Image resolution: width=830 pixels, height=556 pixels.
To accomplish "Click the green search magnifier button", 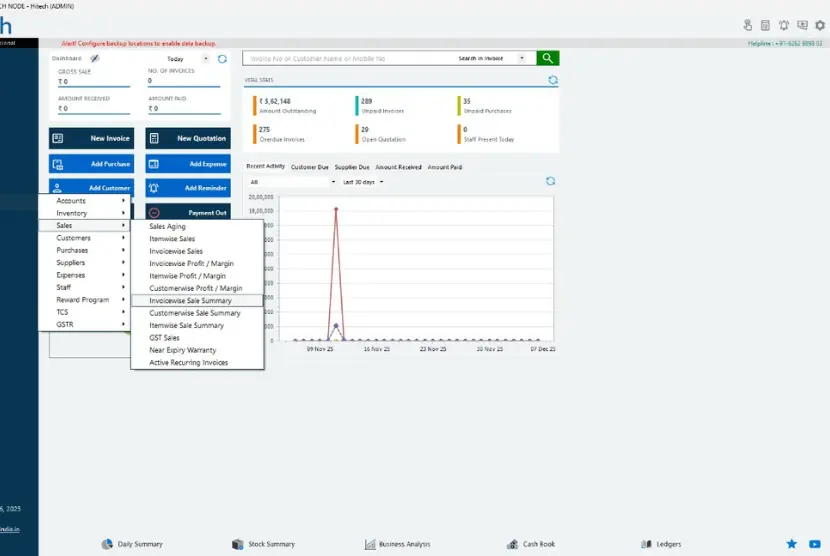I will pyautogui.click(x=547, y=58).
